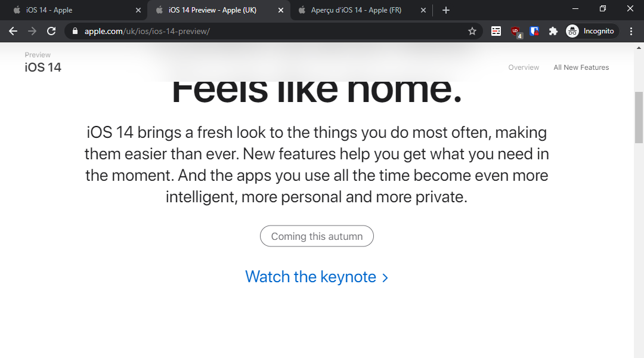The image size is (644, 358).
Task: Click the iOS 14 page title
Action: point(43,67)
